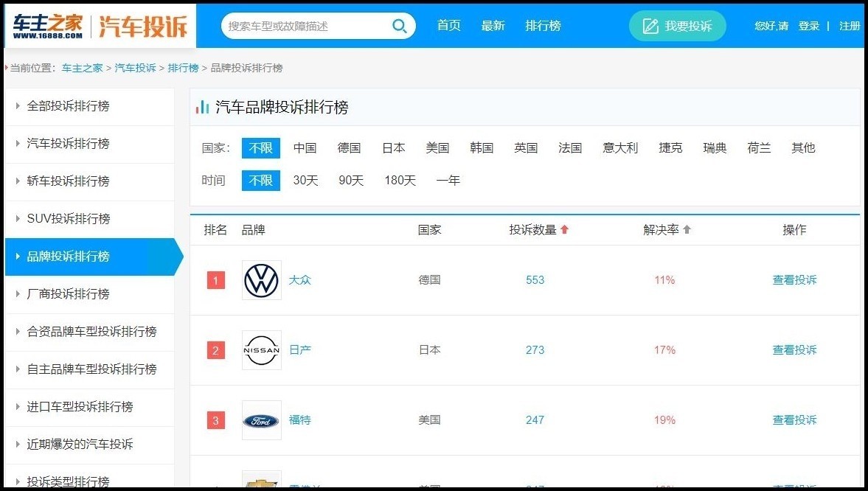The height and width of the screenshot is (491, 868).
Task: Click the pencil icon in 我要投诉
Action: pos(650,26)
